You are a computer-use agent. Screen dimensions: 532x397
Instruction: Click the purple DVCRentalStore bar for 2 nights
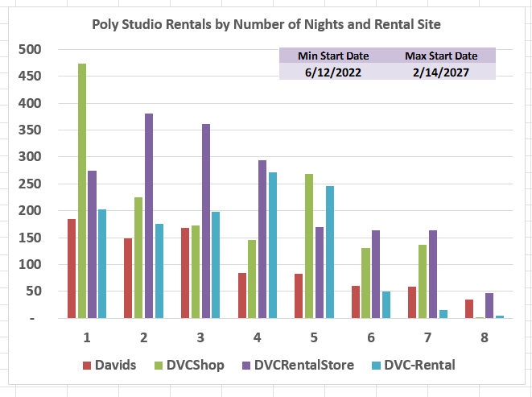click(x=149, y=216)
